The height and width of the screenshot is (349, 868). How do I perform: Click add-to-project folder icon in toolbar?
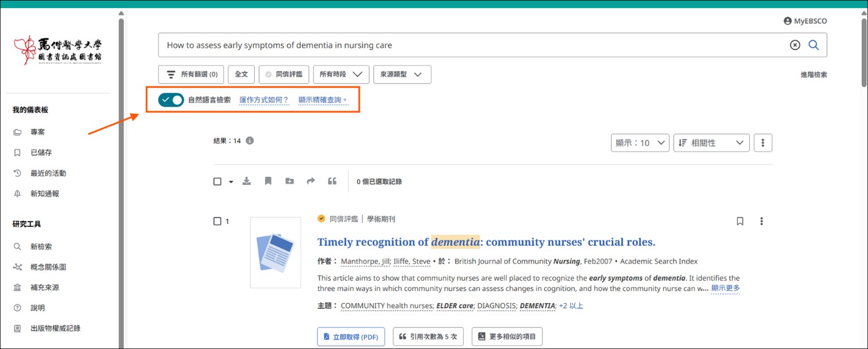point(290,181)
